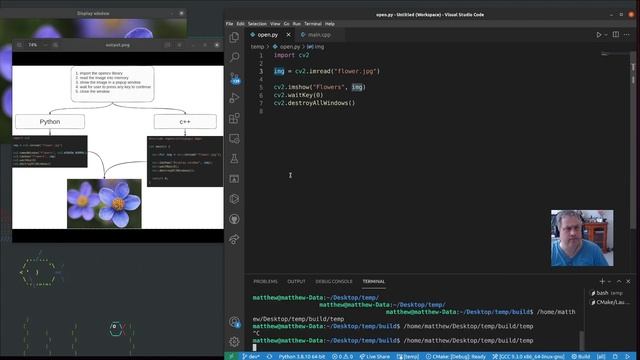Click the cv2.waitKey(0) code line

(298, 95)
